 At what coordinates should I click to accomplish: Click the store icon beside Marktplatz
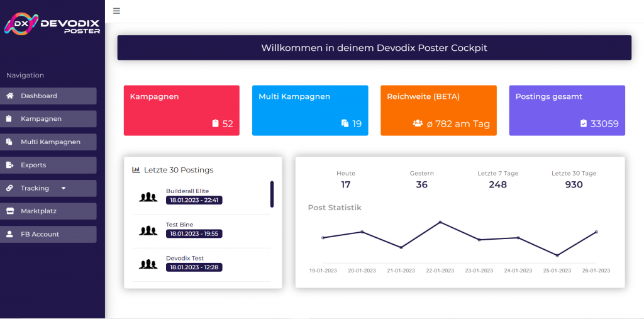coord(9,211)
